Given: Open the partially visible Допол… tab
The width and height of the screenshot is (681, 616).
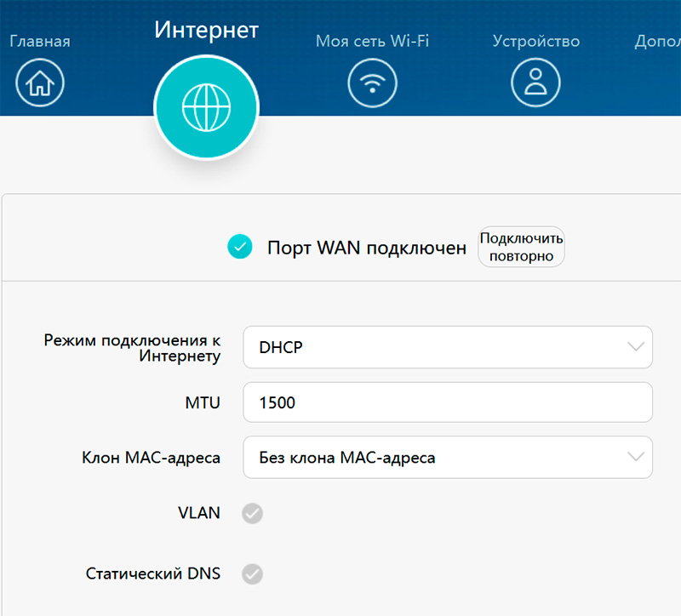Looking at the screenshot, I should (x=658, y=41).
